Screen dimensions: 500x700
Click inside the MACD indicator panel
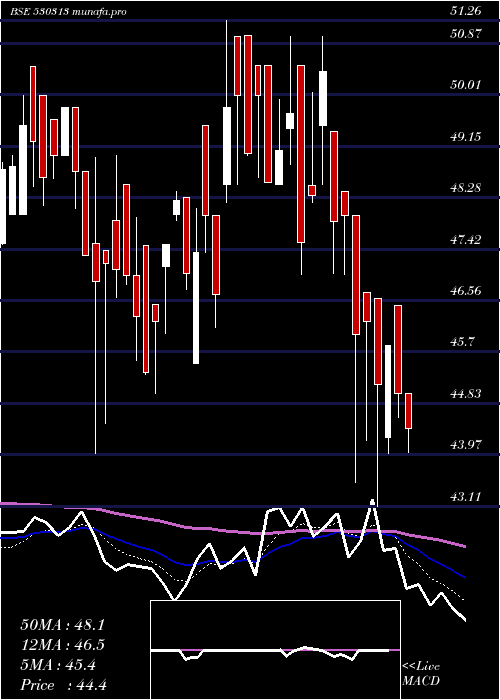coord(275,650)
